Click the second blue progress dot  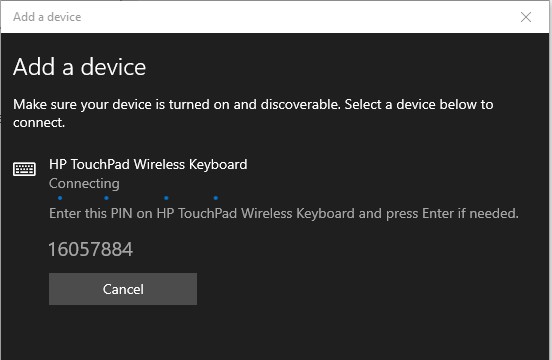pyautogui.click(x=106, y=198)
